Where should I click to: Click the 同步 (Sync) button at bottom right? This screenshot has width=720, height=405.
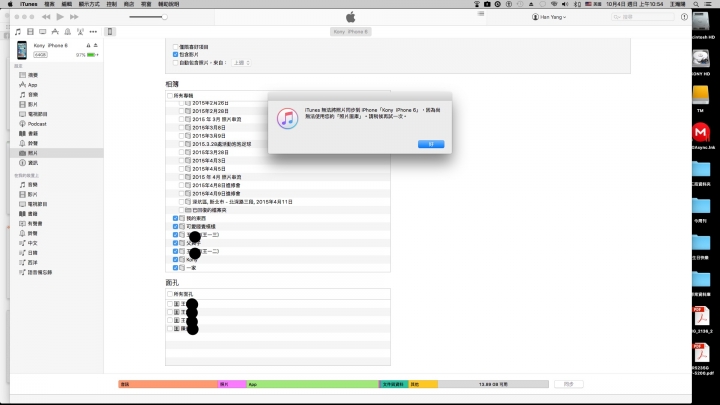point(568,384)
